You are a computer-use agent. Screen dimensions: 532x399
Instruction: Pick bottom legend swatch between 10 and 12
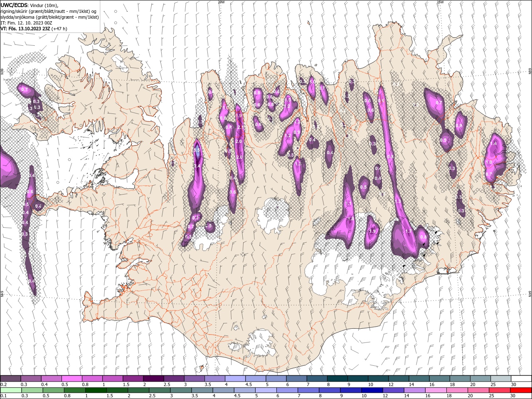click(372, 390)
